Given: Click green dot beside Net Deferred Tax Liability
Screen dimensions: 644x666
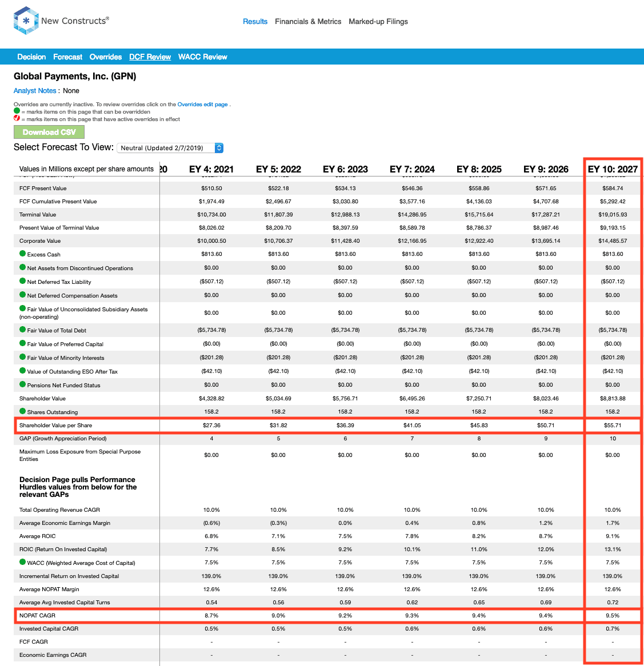Looking at the screenshot, I should (22, 281).
